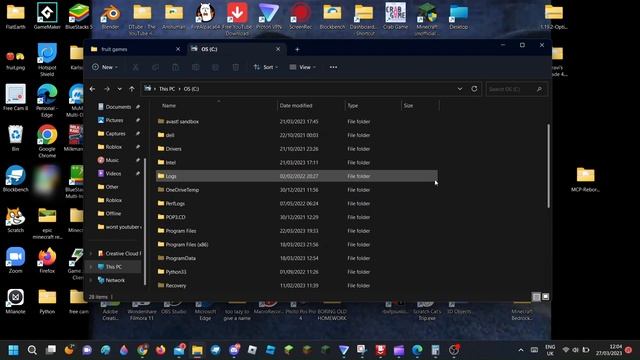This screenshot has width=640, height=360.
Task: Select Documents in quick access
Action: tap(118, 107)
